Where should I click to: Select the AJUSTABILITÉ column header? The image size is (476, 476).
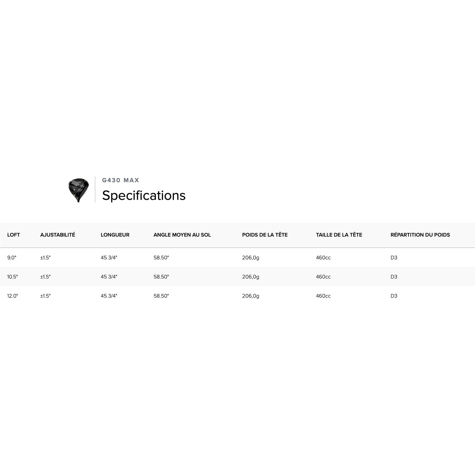(x=58, y=235)
